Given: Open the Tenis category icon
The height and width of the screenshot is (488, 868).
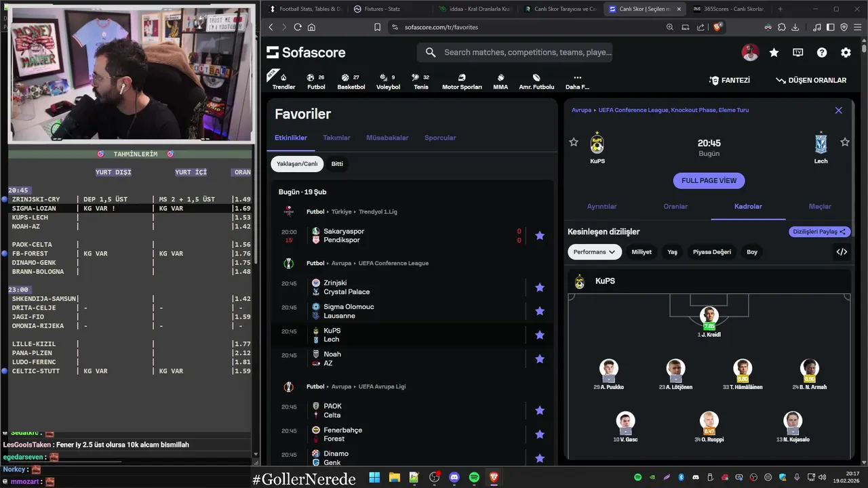Looking at the screenshot, I should tap(421, 81).
